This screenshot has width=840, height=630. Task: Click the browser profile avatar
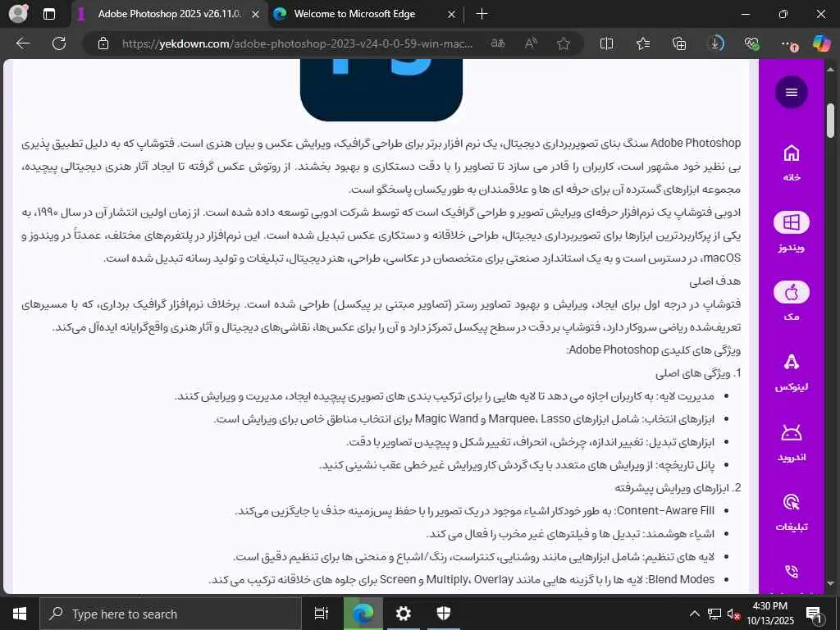[19, 13]
